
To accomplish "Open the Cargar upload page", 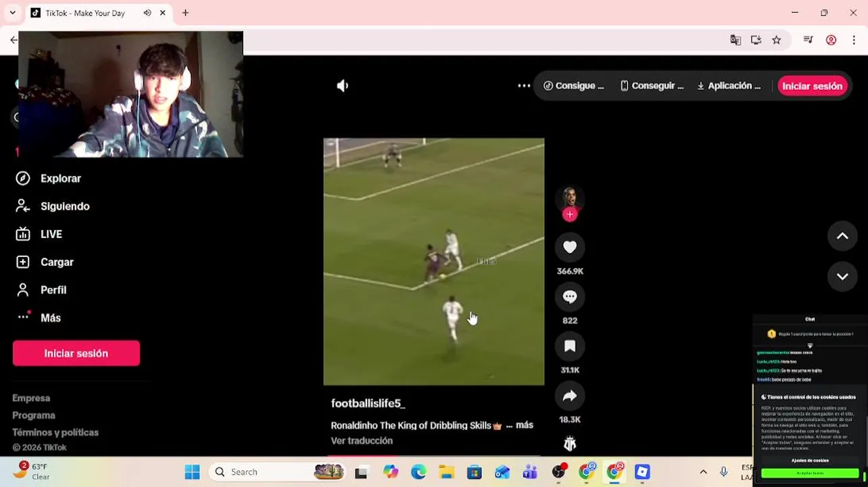I will [45, 262].
